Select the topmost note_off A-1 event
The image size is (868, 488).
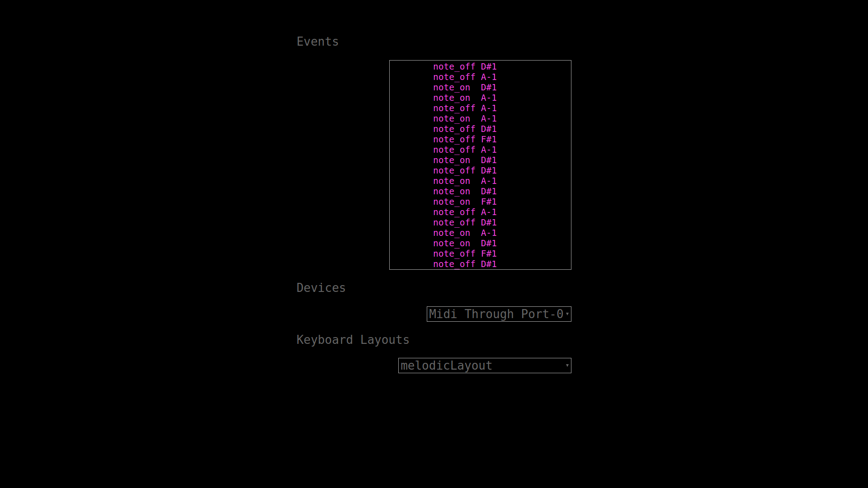tap(465, 77)
